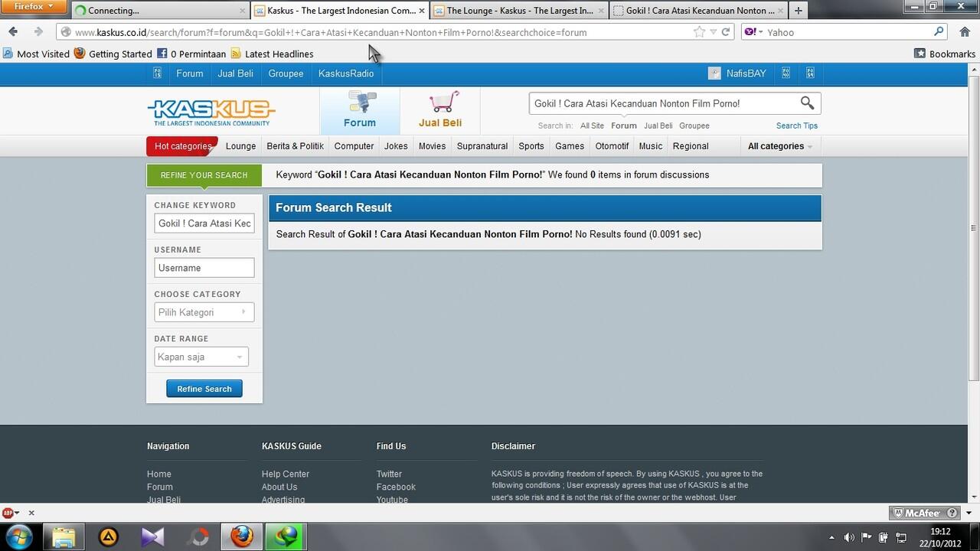Screen dimensions: 980x551
Task: Click the Refine Search button
Action: pyautogui.click(x=204, y=389)
